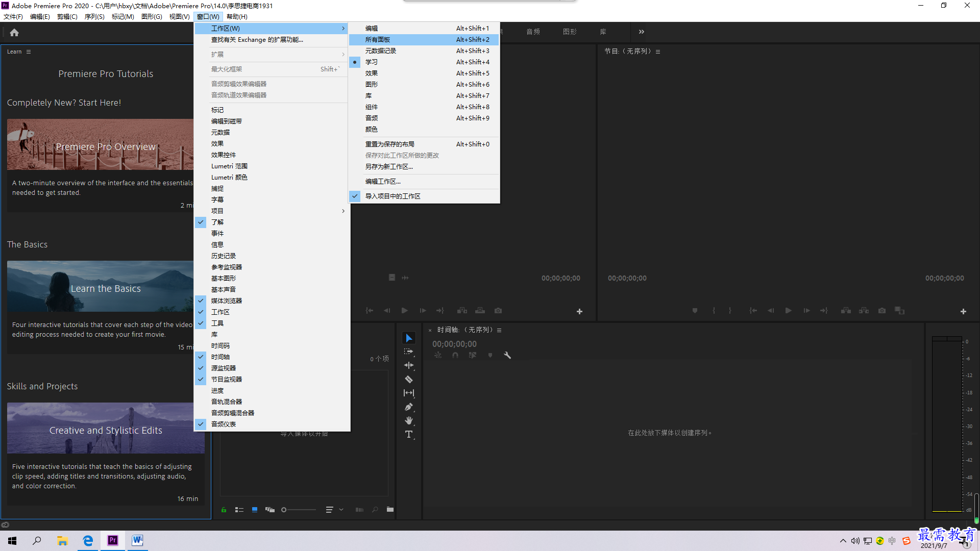Open the Premiere Pro Overview tutorial thumbnail

101,145
